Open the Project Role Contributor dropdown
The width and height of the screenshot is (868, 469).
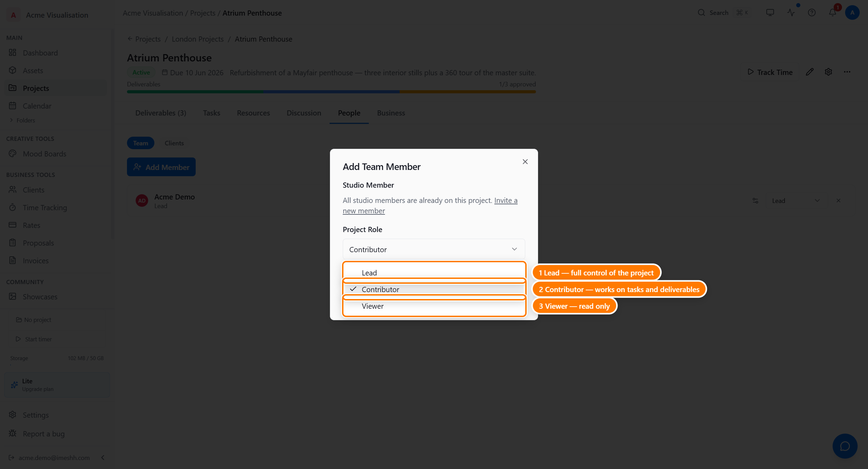pos(434,249)
